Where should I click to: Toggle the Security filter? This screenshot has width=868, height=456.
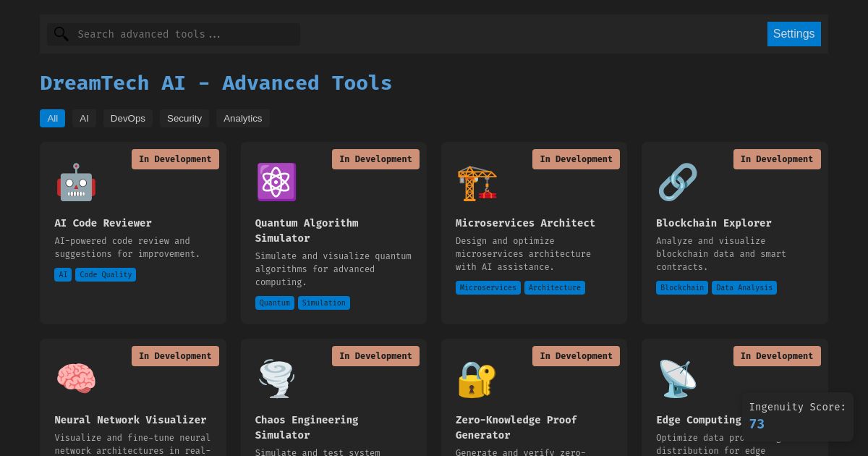tap(184, 118)
